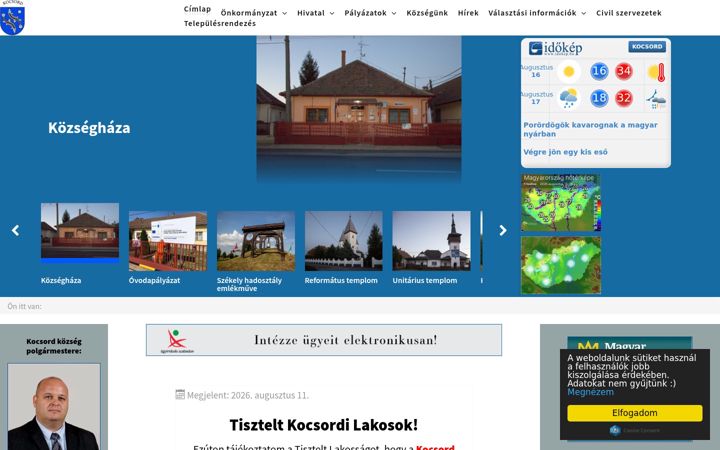720x450 pixels.
Task: Select the Unitárius templom thumbnail
Action: click(431, 241)
